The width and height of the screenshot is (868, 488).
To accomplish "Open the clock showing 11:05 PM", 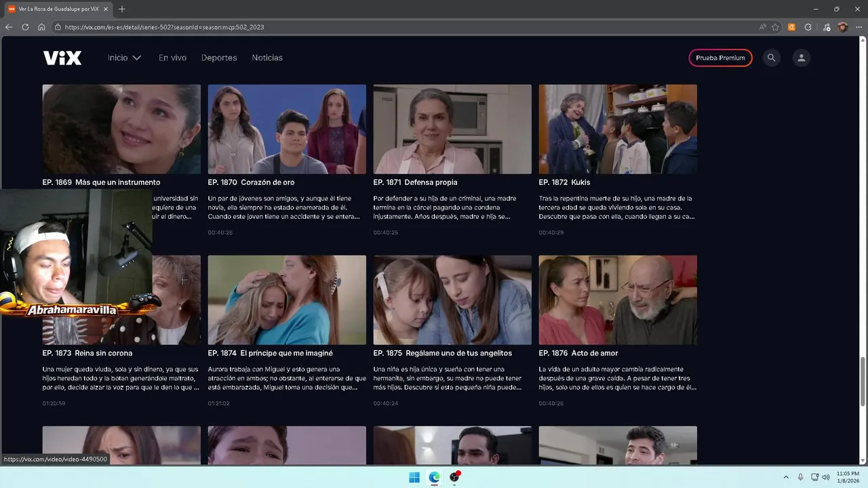I will (x=848, y=476).
